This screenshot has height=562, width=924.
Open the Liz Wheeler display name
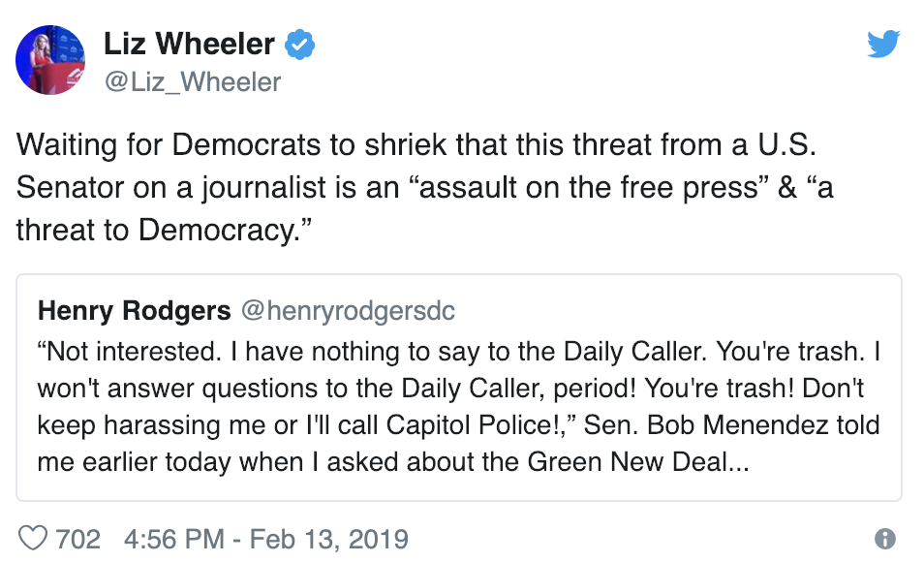[x=189, y=44]
